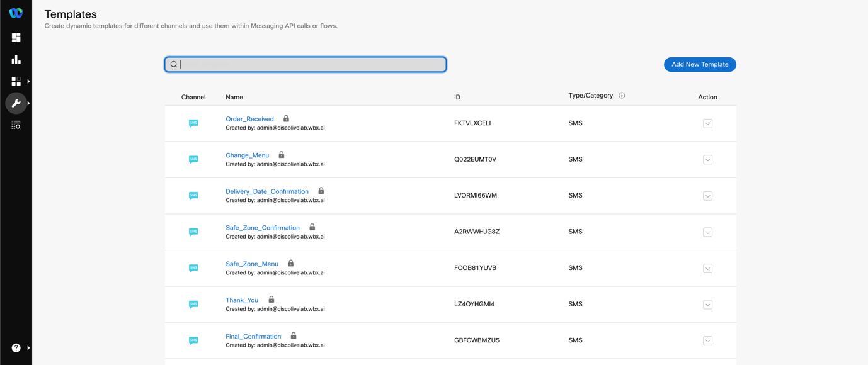Click SMS channel icon for Safe_Zone_Menu
The width and height of the screenshot is (868, 365).
[193, 268]
